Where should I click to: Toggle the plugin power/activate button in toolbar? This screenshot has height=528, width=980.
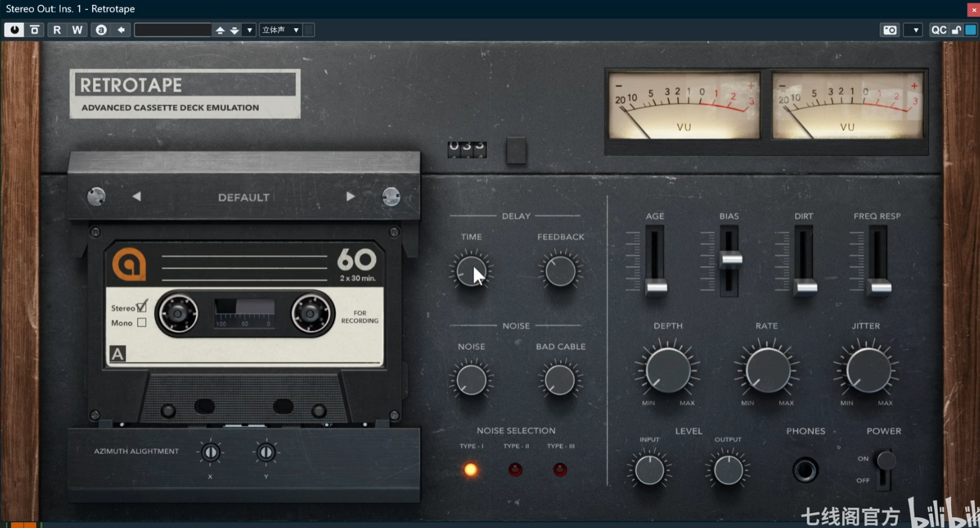pyautogui.click(x=14, y=30)
